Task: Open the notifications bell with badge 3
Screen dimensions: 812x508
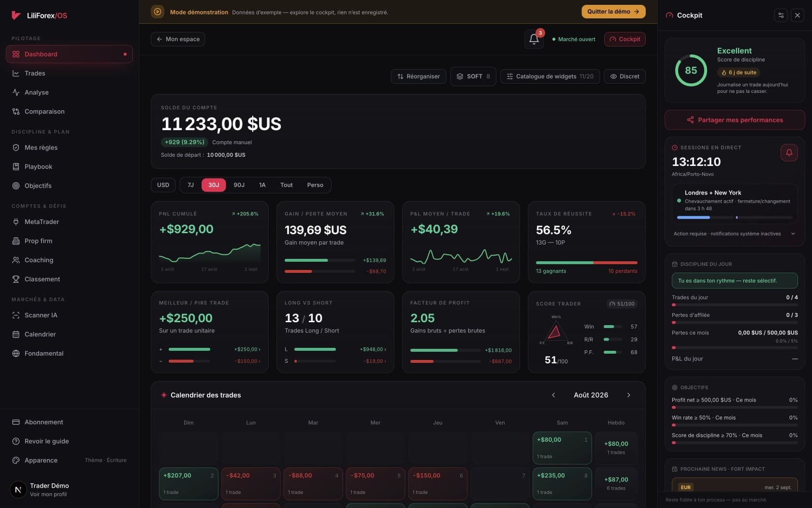Action: click(534, 39)
